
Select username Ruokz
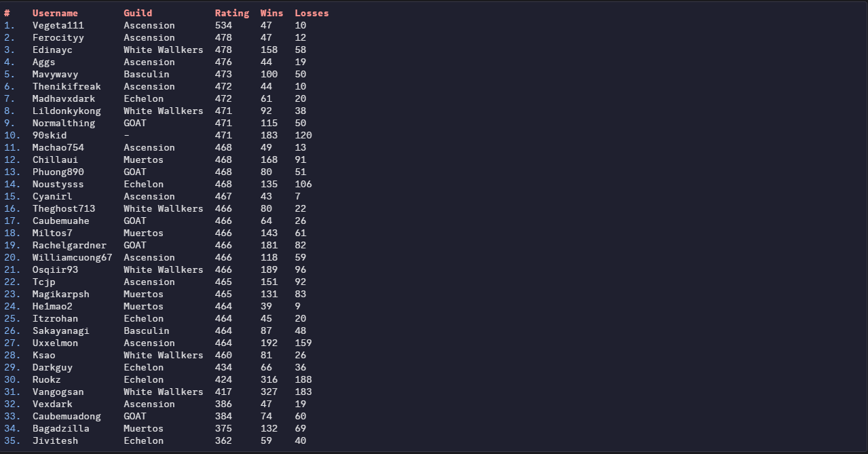coord(47,379)
